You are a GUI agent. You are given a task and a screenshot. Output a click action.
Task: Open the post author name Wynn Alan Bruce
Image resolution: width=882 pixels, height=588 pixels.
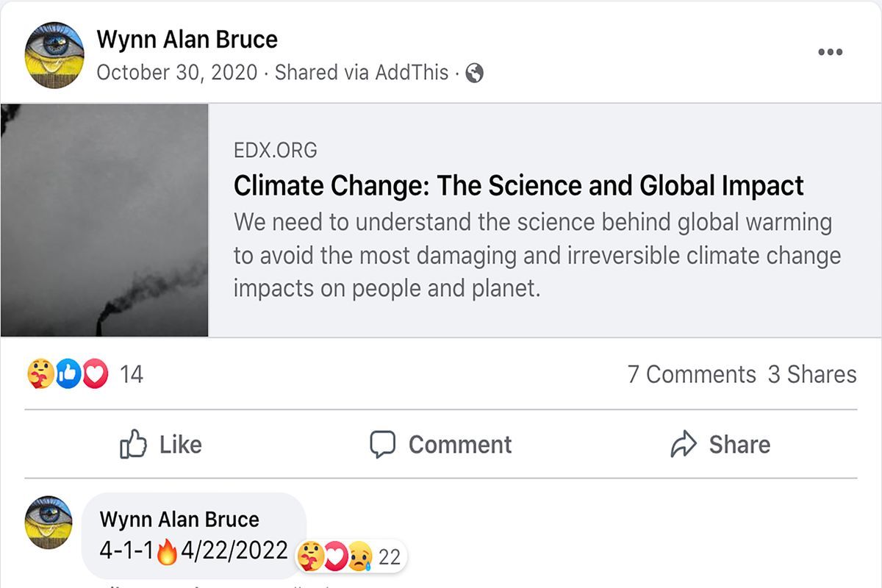tap(187, 40)
